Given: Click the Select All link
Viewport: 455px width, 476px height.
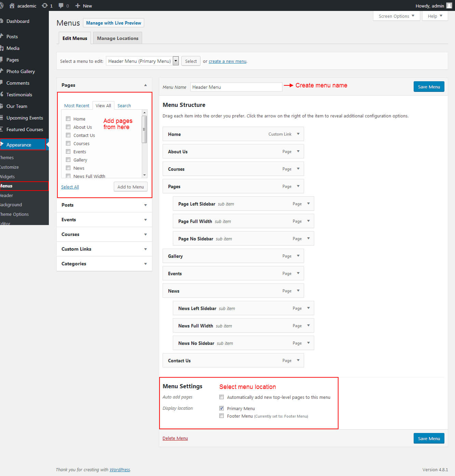Looking at the screenshot, I should [70, 187].
